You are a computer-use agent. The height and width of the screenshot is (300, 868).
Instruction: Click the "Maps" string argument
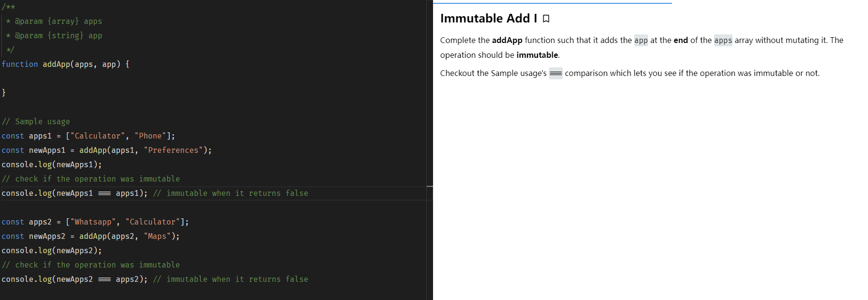[x=157, y=236]
